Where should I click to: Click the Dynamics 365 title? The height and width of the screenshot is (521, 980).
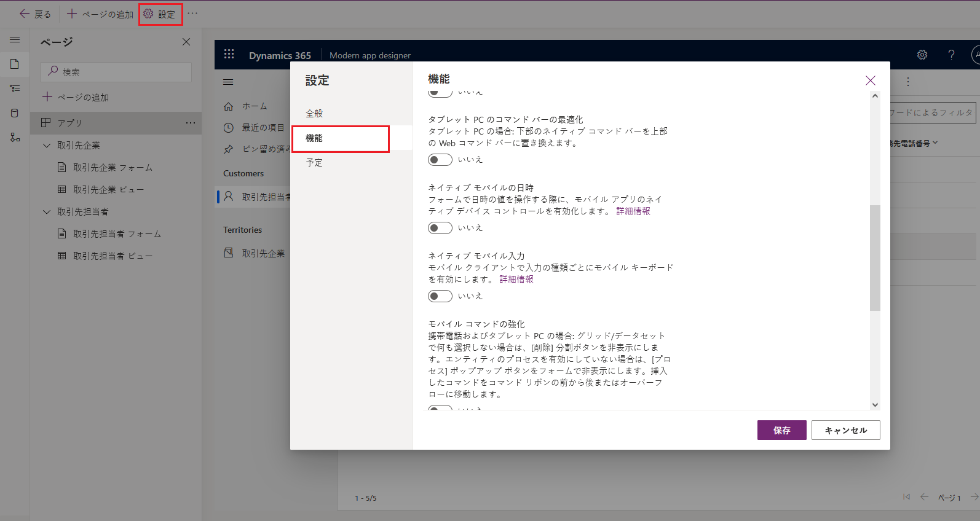coord(280,55)
